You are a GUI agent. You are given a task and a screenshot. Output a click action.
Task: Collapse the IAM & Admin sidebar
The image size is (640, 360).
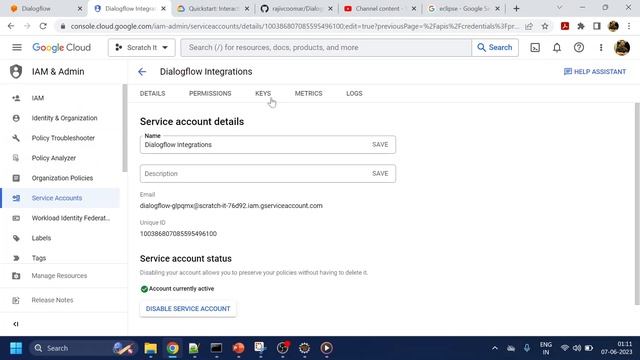pos(16,324)
